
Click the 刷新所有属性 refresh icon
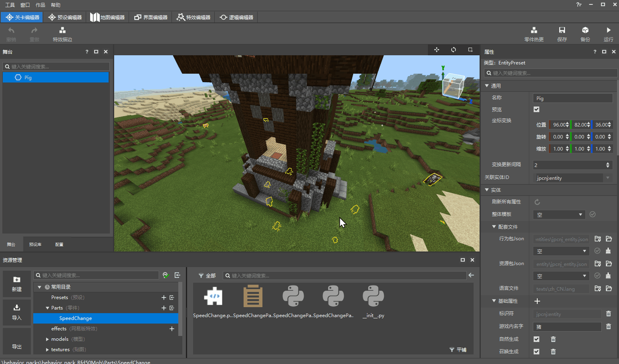(537, 202)
